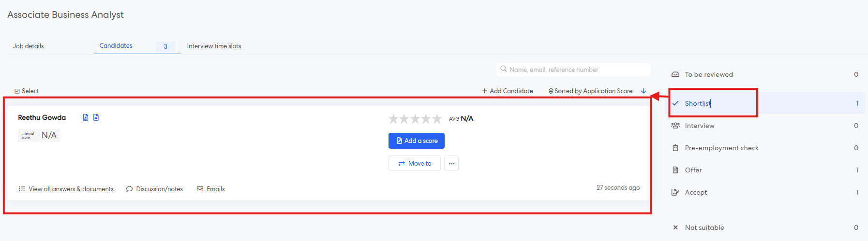
Task: Click the sort direction arrow icon
Action: (644, 91)
